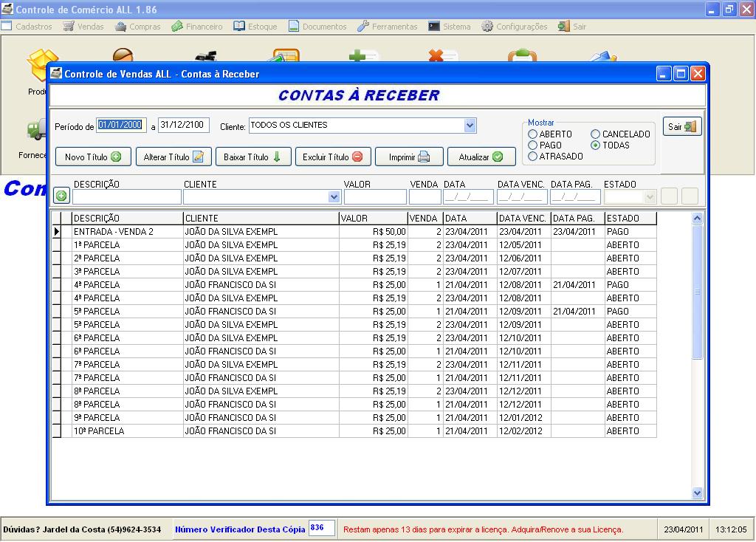Choose the ATRASADO radio option
This screenshot has width=756, height=542.
point(533,157)
